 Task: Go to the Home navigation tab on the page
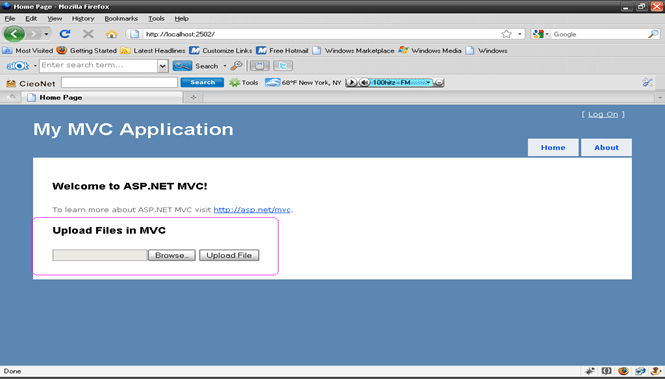[x=553, y=148]
